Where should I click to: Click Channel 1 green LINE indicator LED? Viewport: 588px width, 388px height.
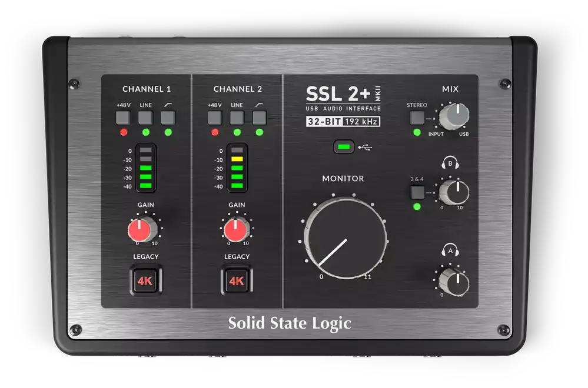(146, 132)
